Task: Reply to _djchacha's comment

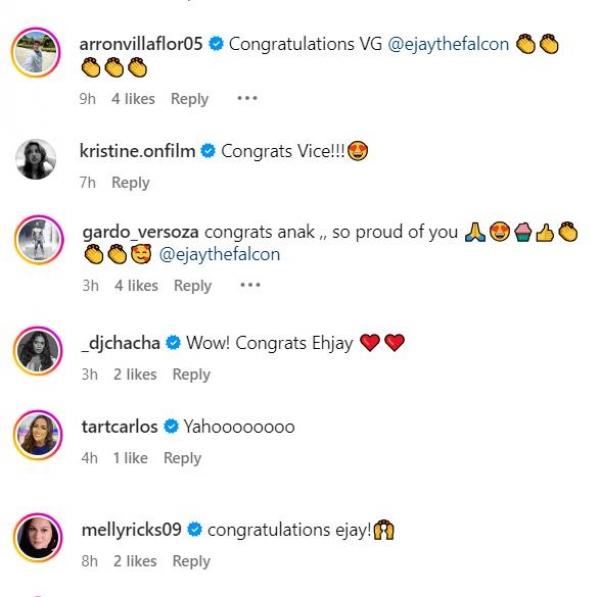Action: tap(191, 374)
